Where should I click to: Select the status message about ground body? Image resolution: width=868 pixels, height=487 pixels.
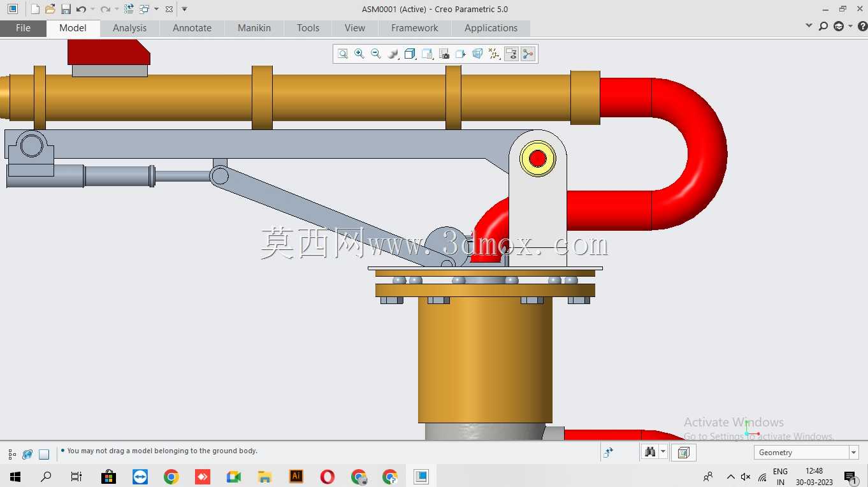[x=162, y=451]
